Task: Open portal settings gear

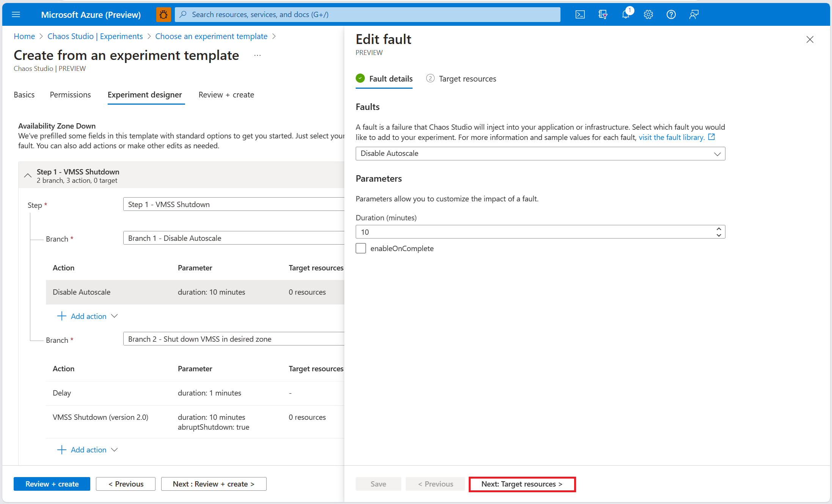Action: pyautogui.click(x=648, y=14)
